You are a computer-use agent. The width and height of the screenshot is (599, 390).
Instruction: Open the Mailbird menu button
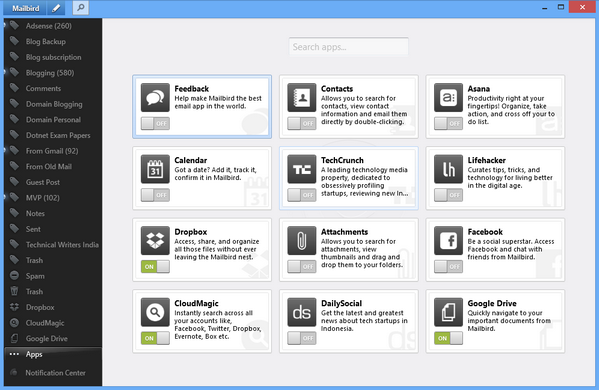(x=25, y=8)
